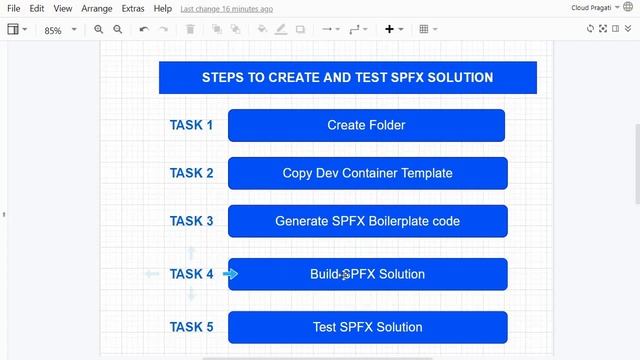
Task: Click the delete trash icon
Action: pyautogui.click(x=190, y=29)
